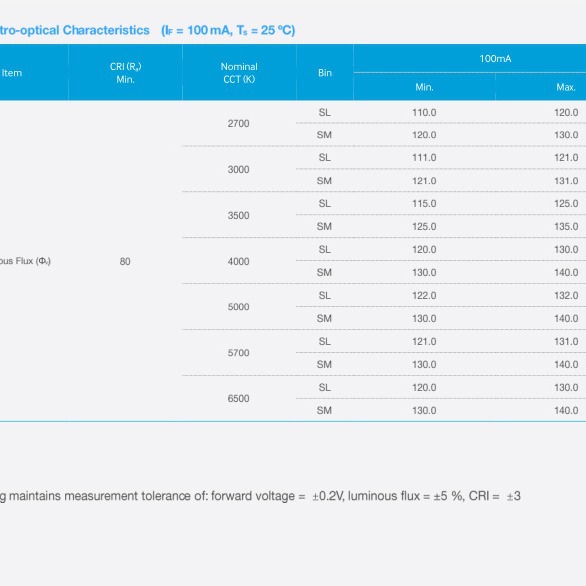586x586 pixels.
Task: Select the 5700 CCT cell
Action: click(x=238, y=353)
